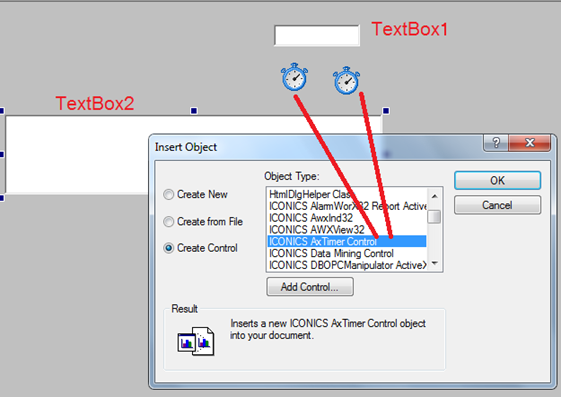561x397 pixels.
Task: Click the Object Type scrollbar thumb
Action: 434,217
